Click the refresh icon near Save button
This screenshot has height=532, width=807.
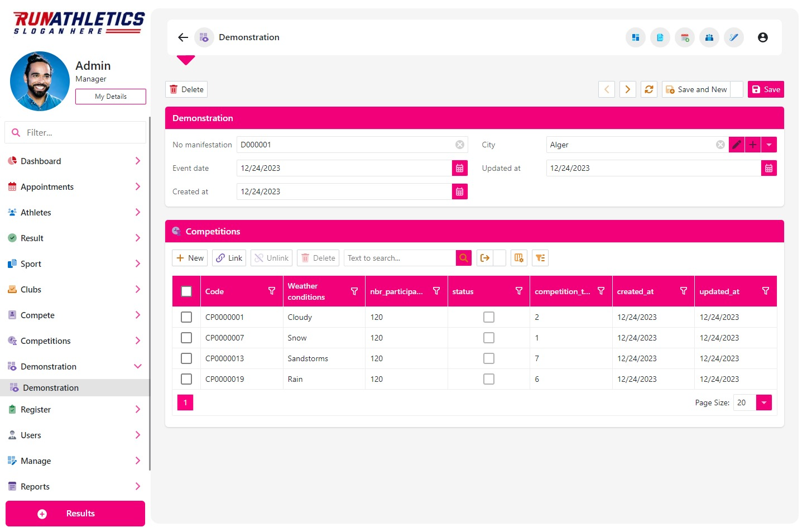649,89
